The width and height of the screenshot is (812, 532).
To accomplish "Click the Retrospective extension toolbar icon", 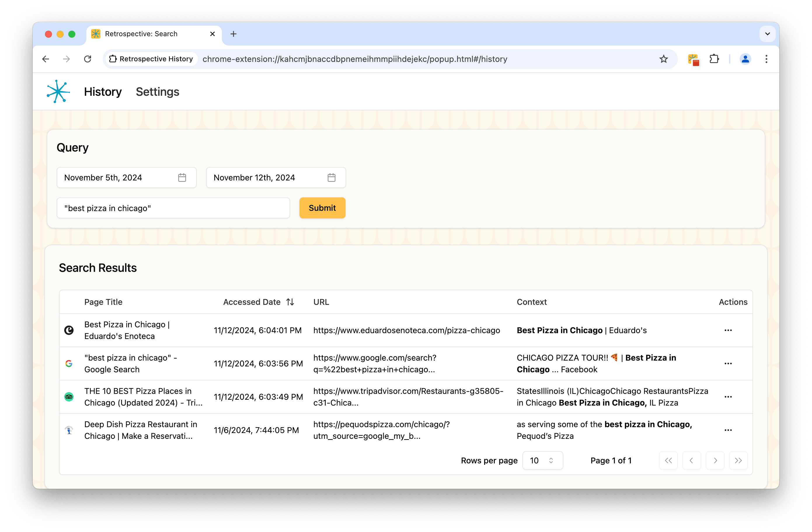I will pyautogui.click(x=693, y=59).
